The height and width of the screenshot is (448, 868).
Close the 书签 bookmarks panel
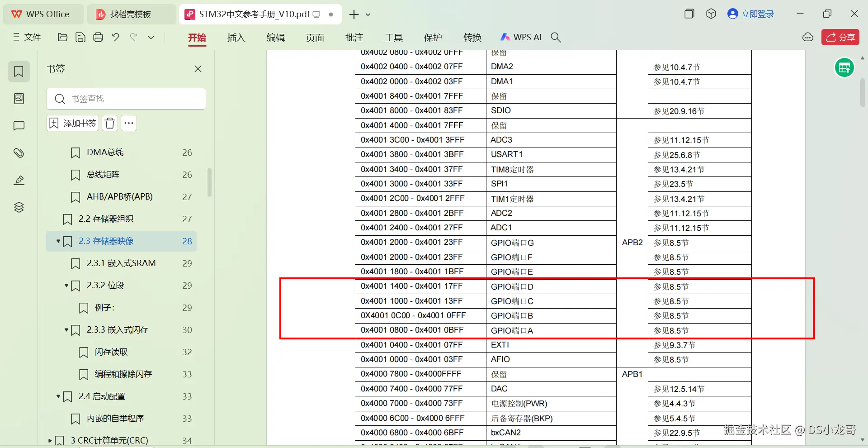point(198,69)
